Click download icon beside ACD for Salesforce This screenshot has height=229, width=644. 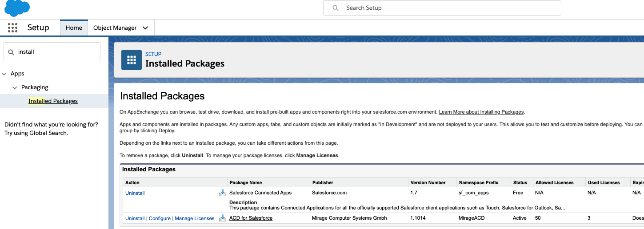[223, 218]
